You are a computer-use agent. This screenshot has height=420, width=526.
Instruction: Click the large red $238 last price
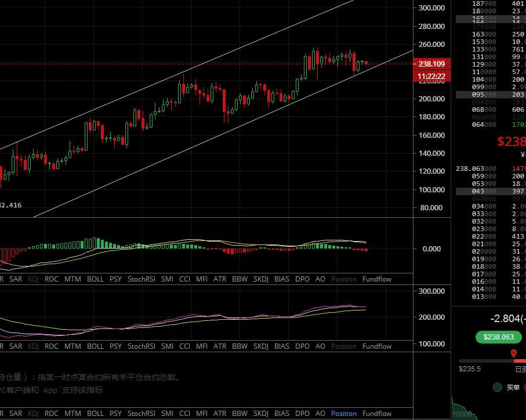click(511, 141)
